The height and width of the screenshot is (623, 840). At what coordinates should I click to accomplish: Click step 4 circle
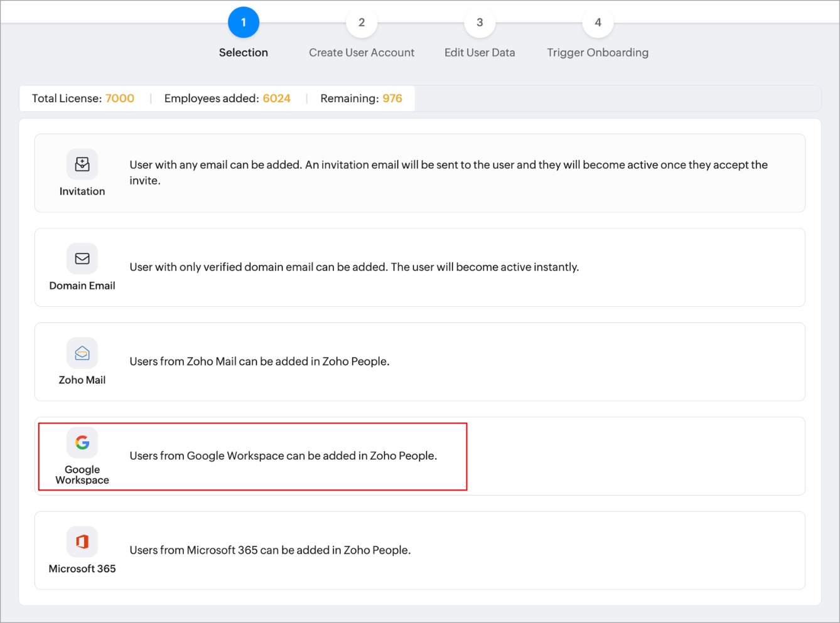[598, 23]
